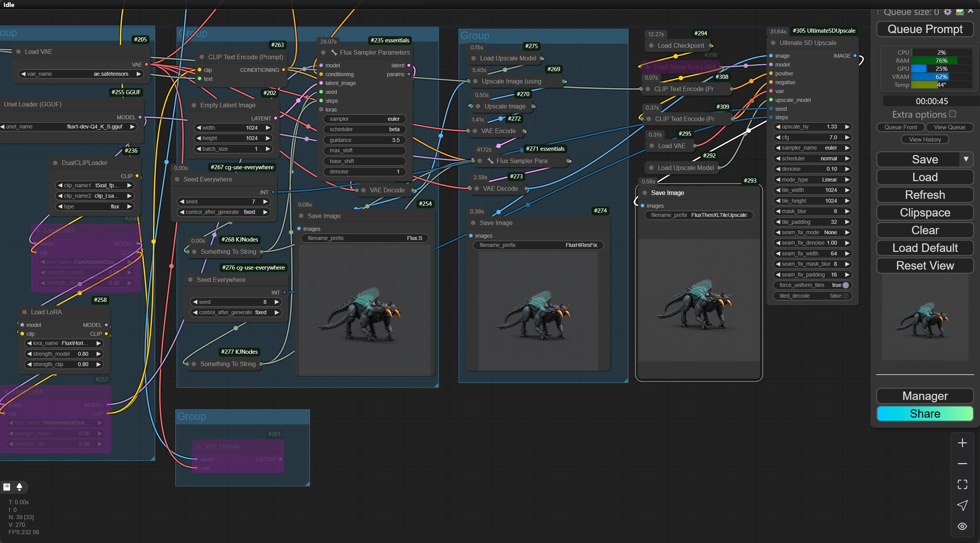Viewport: 980px width, 543px height.
Task: Open the list panel icon bottom left
Action: tap(7, 487)
